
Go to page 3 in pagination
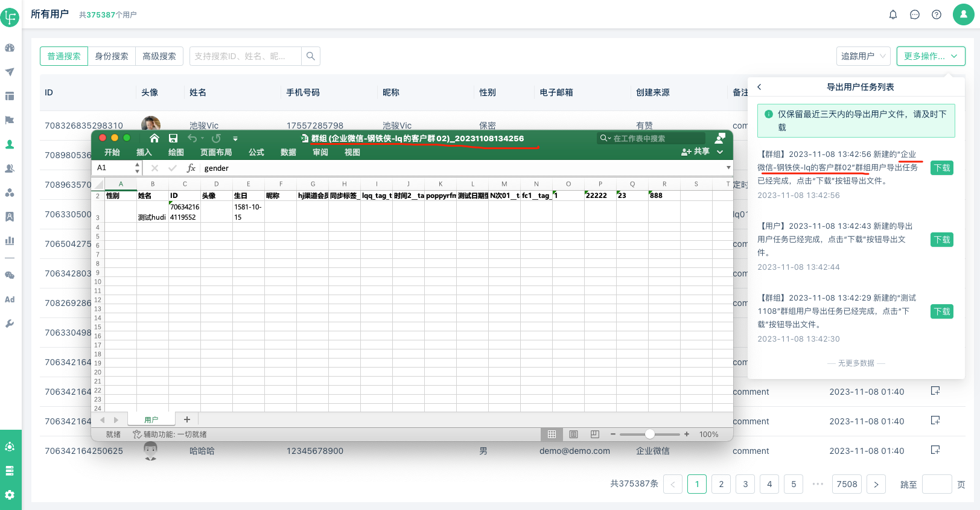click(x=745, y=484)
